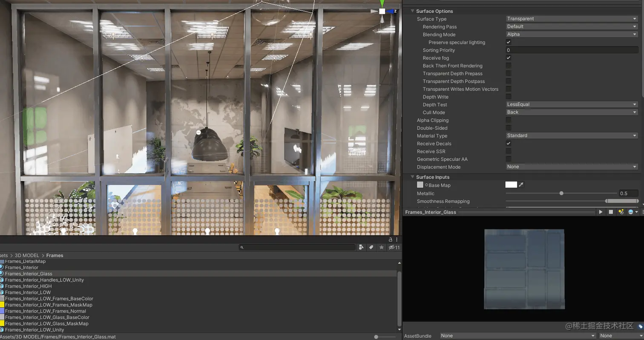
Task: Click the Sorting Priority value field
Action: [x=572, y=50]
